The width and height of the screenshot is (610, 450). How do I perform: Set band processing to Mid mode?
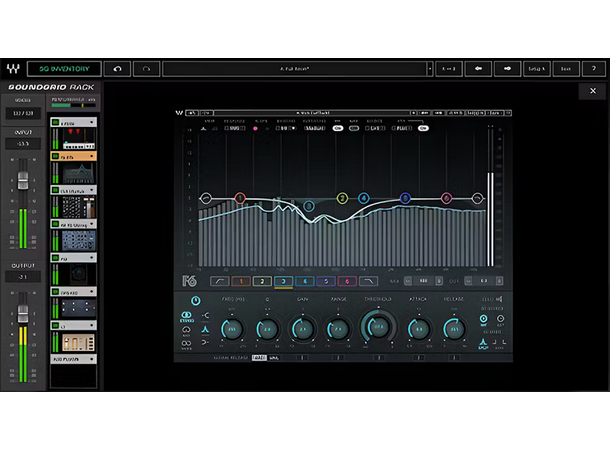tap(186, 331)
